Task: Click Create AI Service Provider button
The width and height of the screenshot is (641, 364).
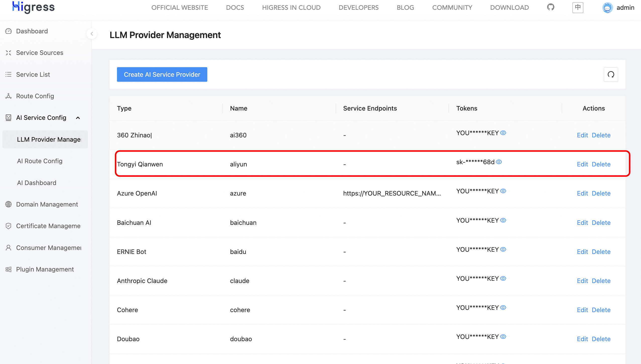Action: [x=162, y=74]
